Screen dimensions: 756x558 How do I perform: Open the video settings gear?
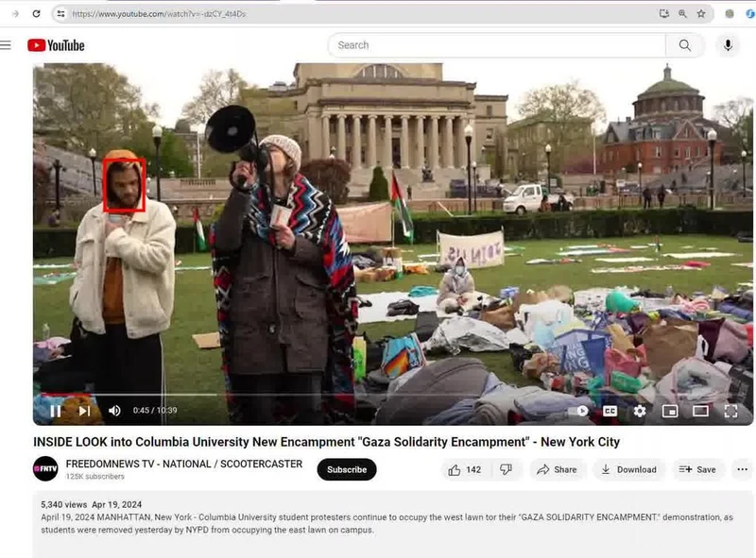coord(640,411)
